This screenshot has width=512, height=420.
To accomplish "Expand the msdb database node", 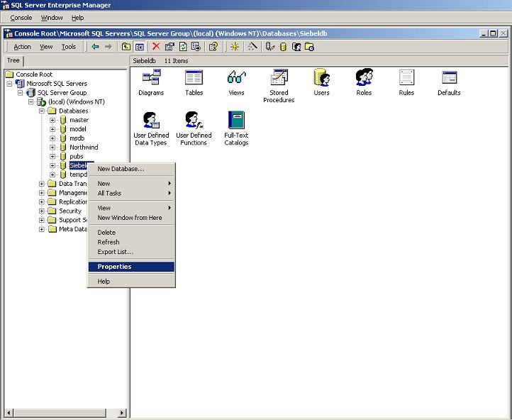I will (52, 138).
